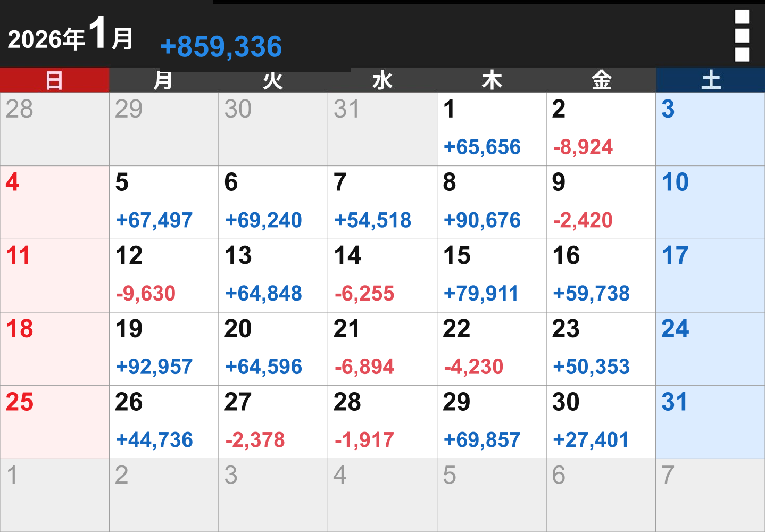Open January 21 showing -6,894
This screenshot has width=765, height=532.
tap(382, 349)
